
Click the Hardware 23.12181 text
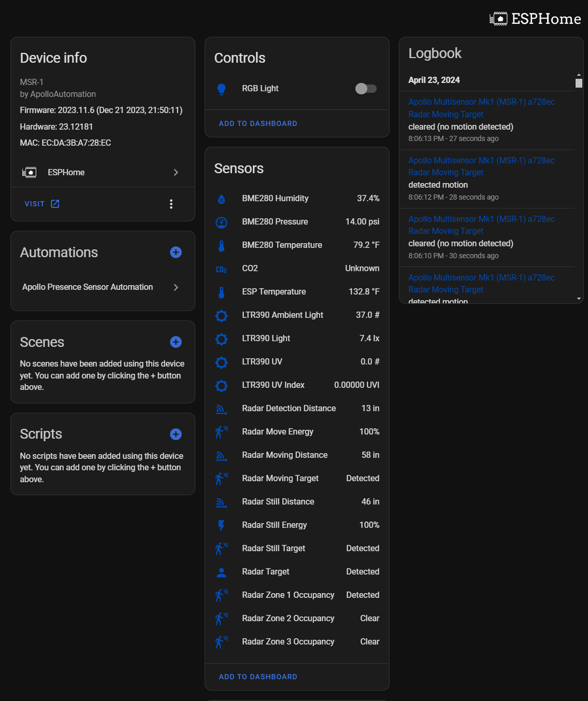pos(56,127)
